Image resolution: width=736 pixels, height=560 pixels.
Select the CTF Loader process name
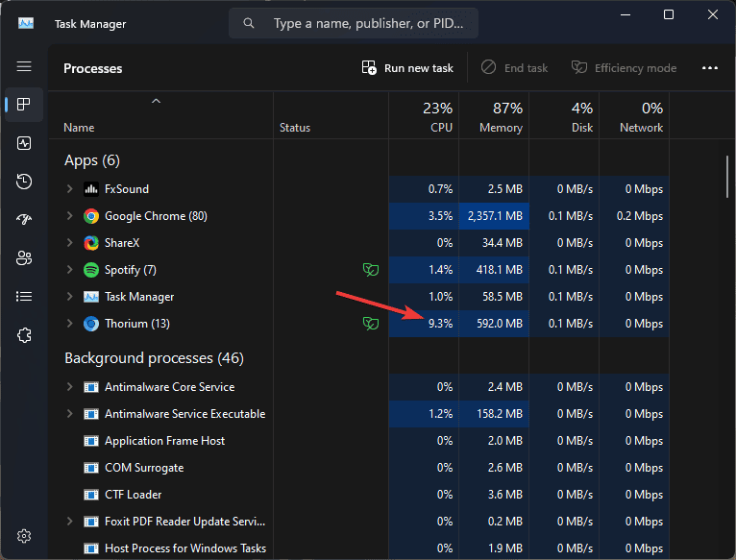tap(133, 495)
